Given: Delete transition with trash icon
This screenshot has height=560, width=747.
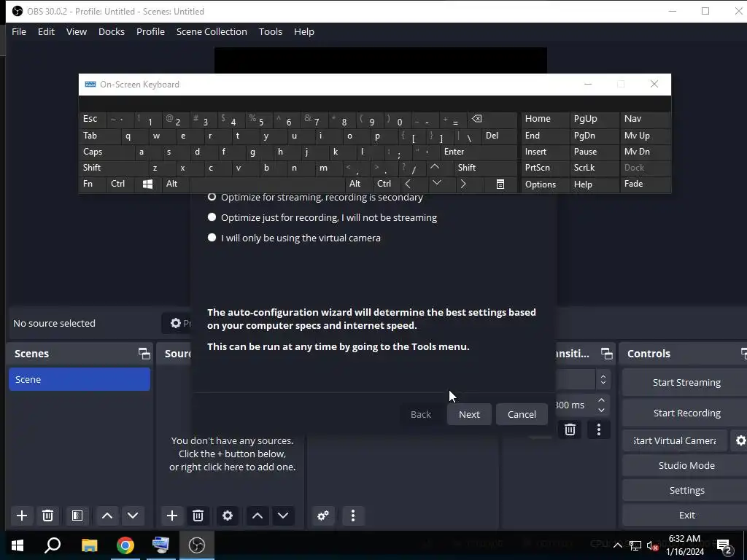Looking at the screenshot, I should (x=570, y=429).
